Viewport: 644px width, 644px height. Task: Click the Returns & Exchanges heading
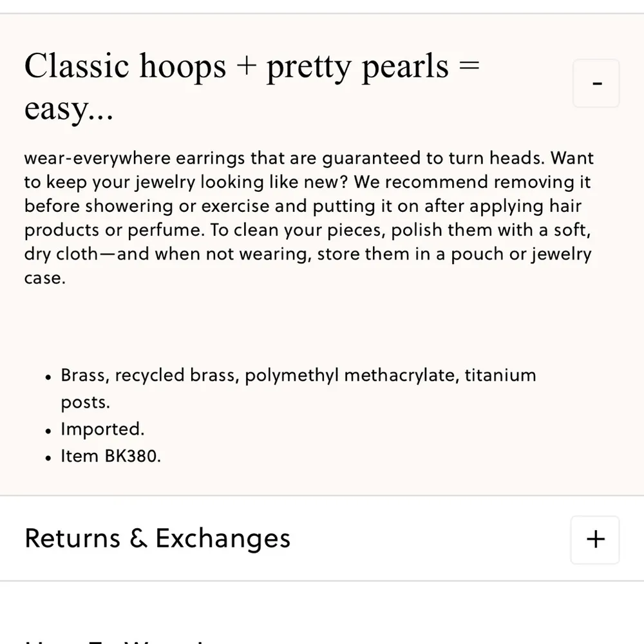[156, 539]
